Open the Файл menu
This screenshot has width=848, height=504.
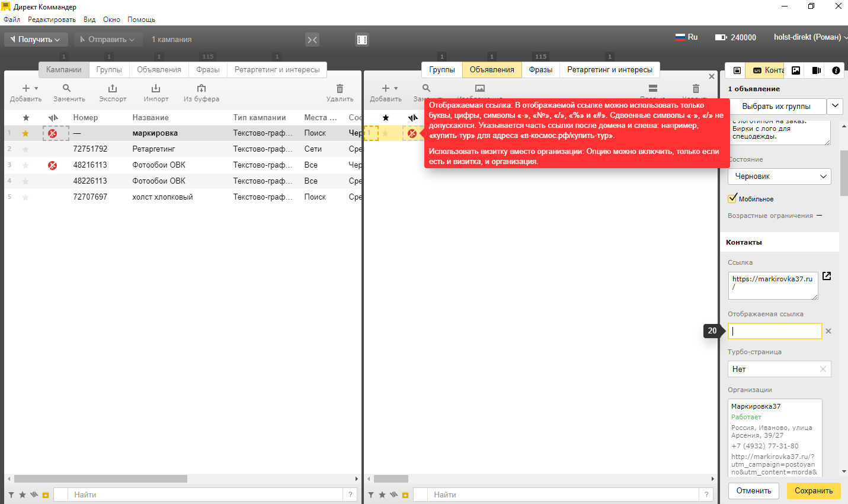[x=12, y=20]
